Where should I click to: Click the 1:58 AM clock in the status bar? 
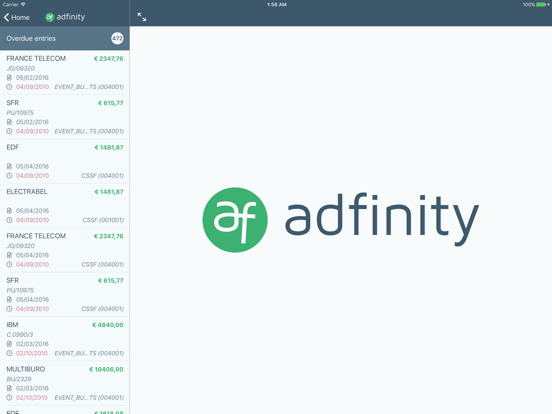coord(277,5)
